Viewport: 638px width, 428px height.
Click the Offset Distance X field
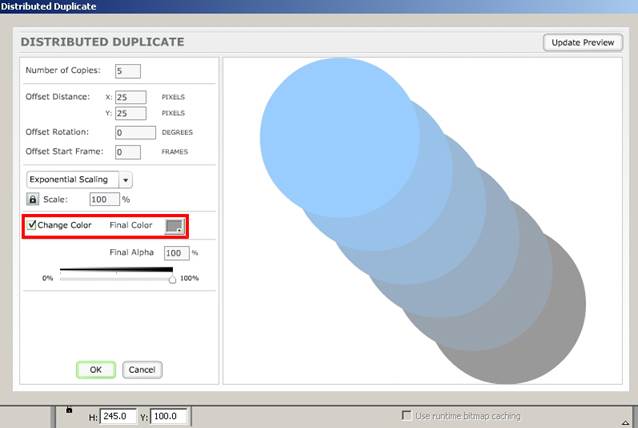point(131,97)
